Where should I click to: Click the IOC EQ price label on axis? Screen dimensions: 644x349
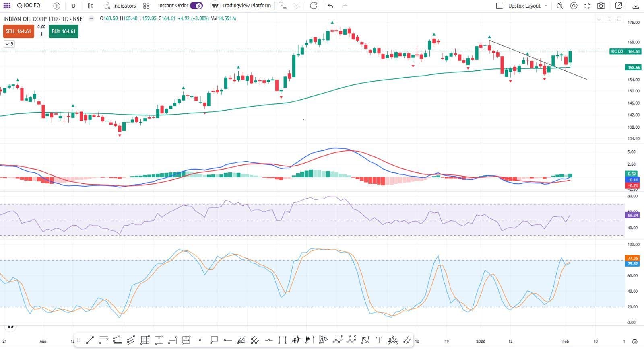click(625, 51)
